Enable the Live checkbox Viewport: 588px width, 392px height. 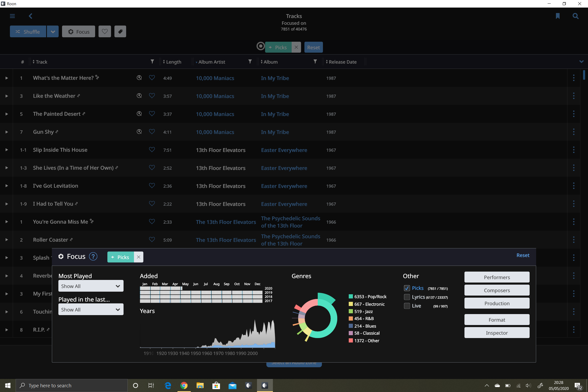[407, 306]
